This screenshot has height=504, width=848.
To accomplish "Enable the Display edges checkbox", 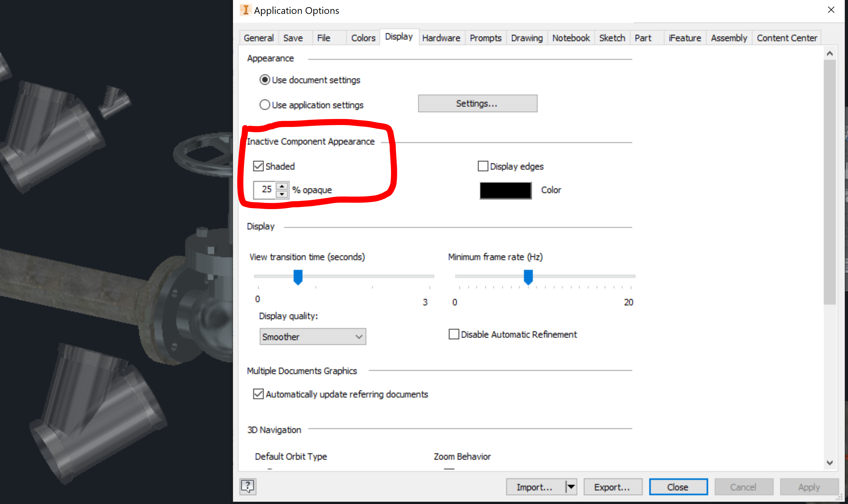I will (482, 166).
